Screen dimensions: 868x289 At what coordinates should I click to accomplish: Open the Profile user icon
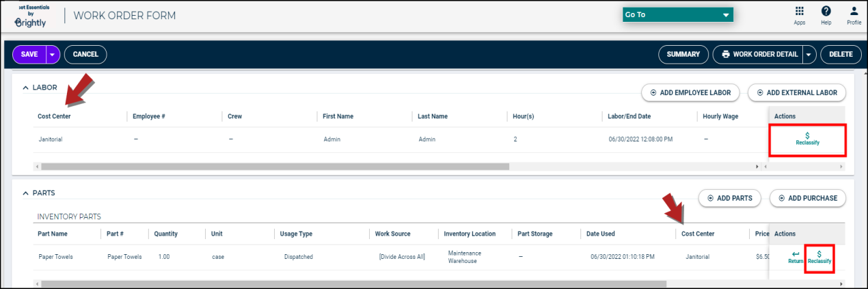pos(854,16)
